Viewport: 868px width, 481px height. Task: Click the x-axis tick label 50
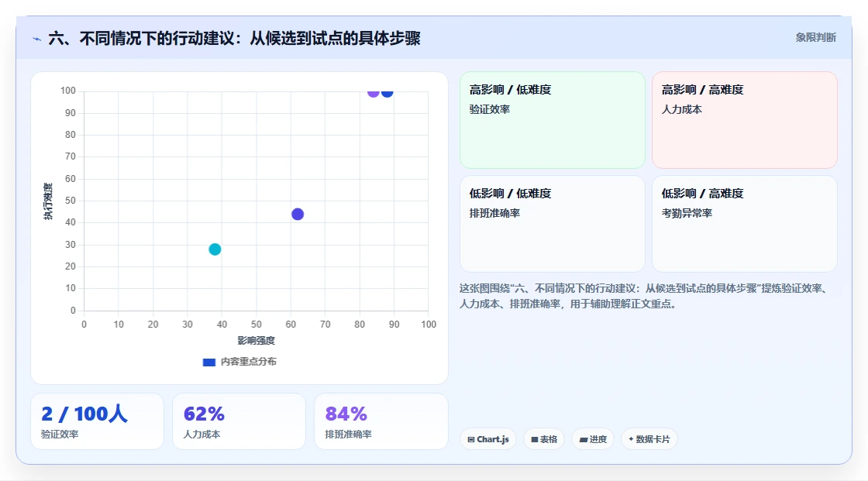tap(257, 325)
